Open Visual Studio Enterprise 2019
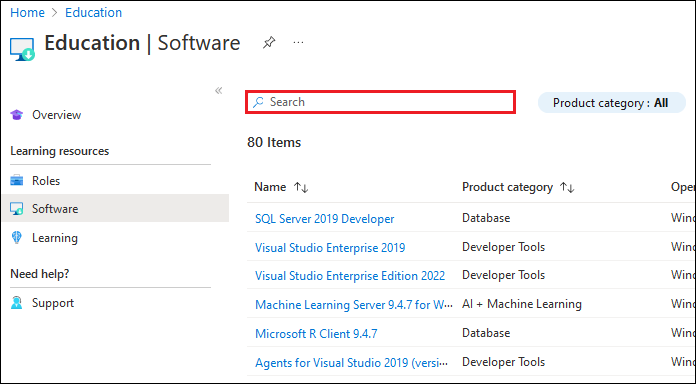 [x=330, y=247]
